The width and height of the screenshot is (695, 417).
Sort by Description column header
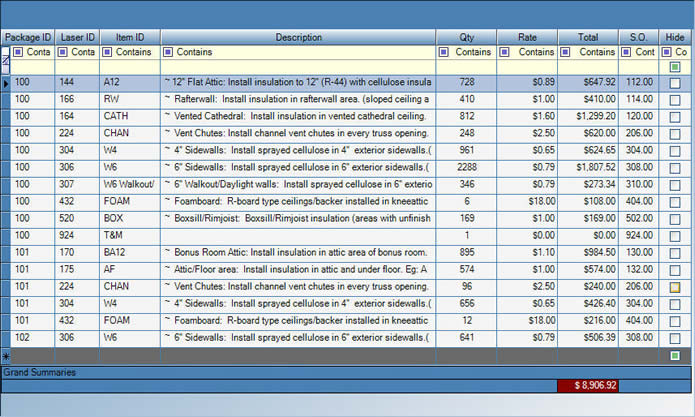(x=298, y=37)
